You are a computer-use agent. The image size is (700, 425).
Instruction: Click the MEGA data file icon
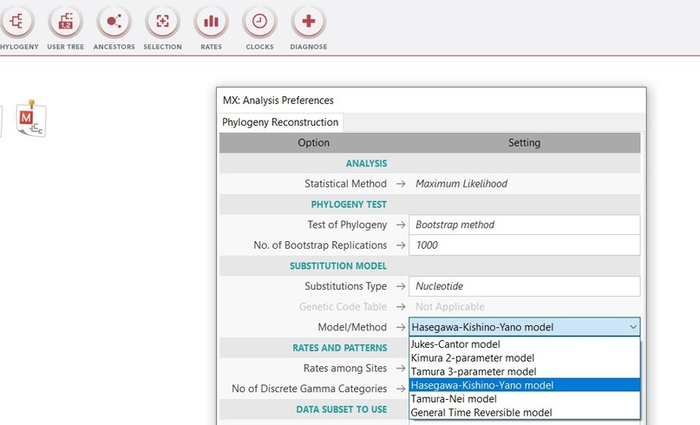(32, 119)
